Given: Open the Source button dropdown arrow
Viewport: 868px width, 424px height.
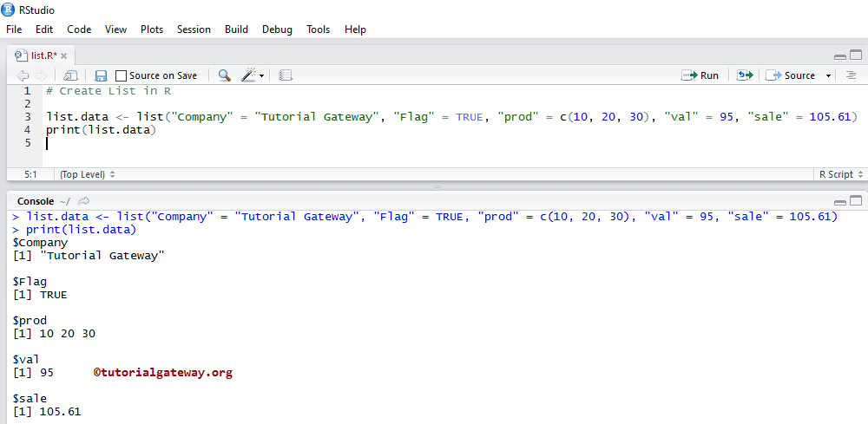Looking at the screenshot, I should [829, 75].
